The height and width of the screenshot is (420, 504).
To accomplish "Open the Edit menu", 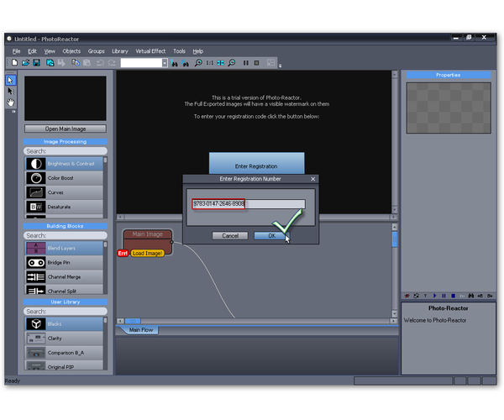I will (32, 51).
